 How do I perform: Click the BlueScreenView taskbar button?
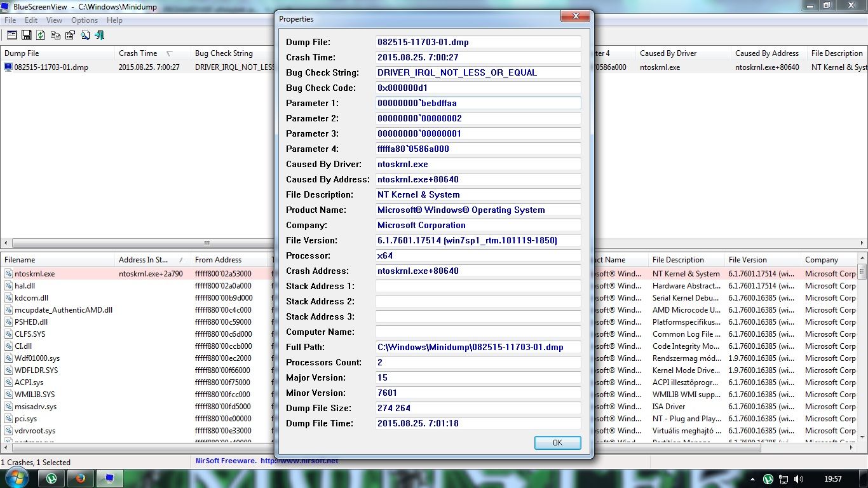click(109, 478)
